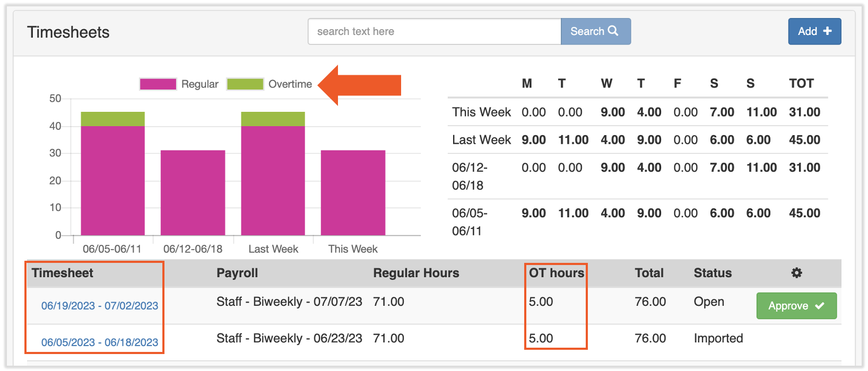Click the Regular Hours column header

coord(416,273)
